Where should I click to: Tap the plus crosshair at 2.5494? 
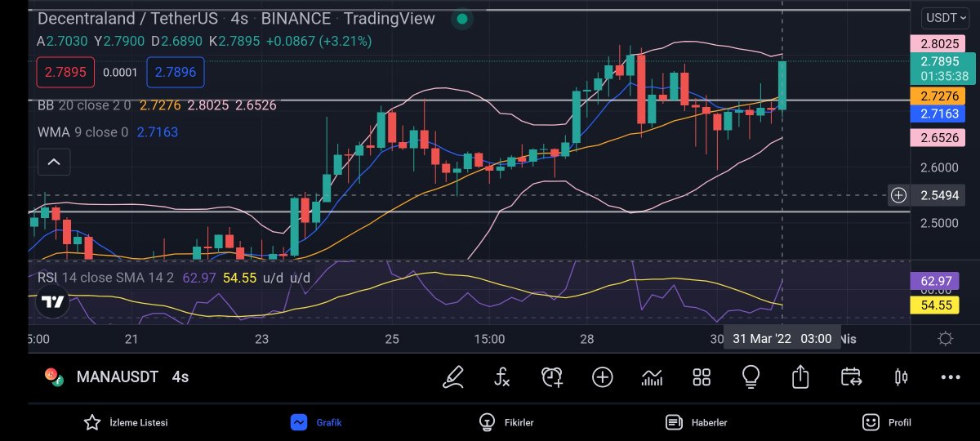(x=898, y=195)
